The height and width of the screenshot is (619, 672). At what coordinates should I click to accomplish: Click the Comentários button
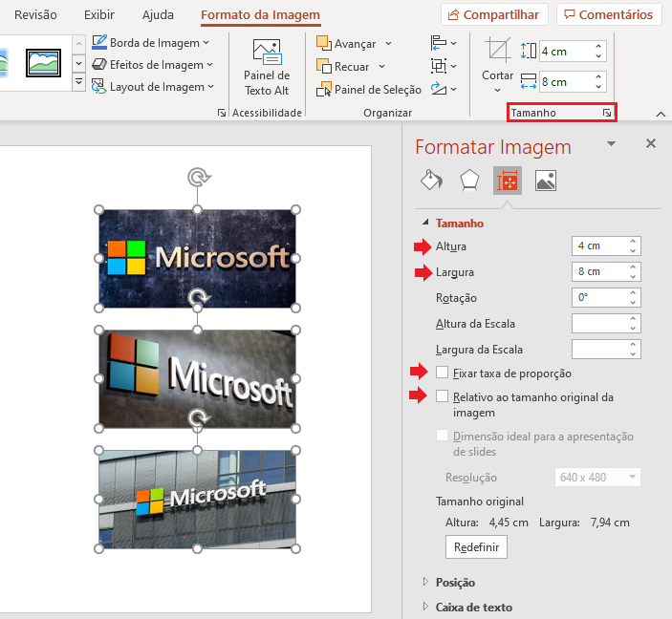point(609,15)
